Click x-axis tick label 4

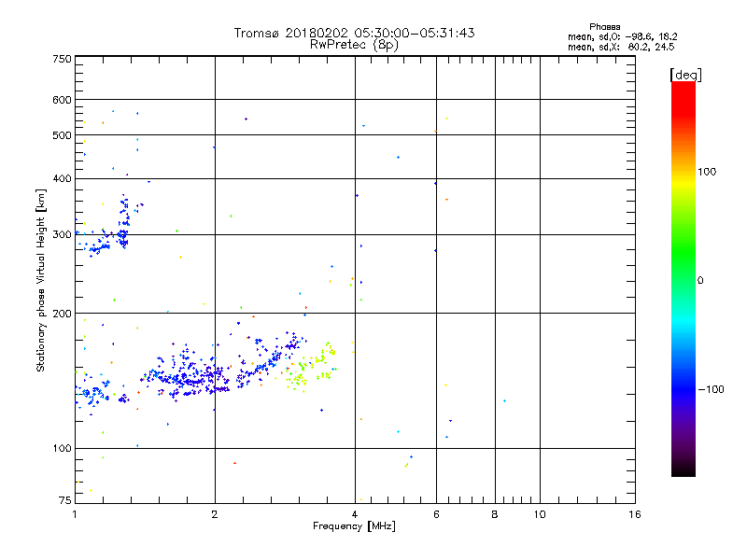click(355, 514)
